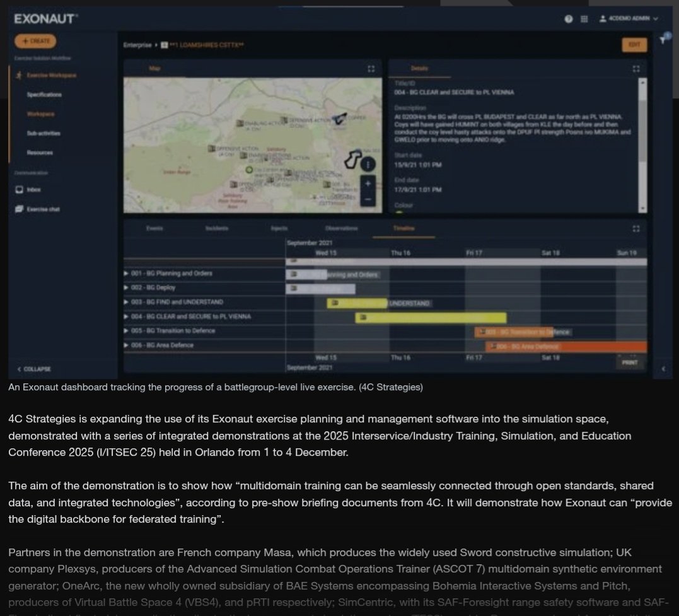Switch to the Timeline tab
The image size is (679, 616).
pyautogui.click(x=403, y=228)
